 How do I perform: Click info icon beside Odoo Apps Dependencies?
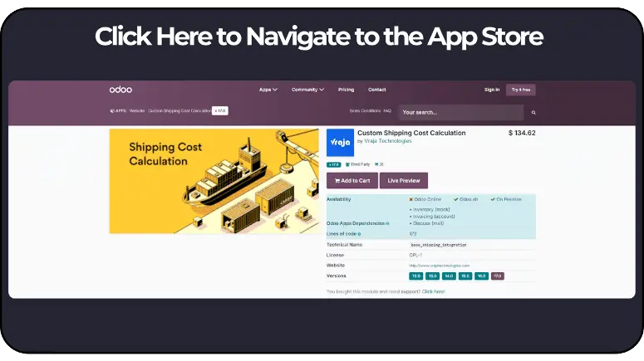387,223
